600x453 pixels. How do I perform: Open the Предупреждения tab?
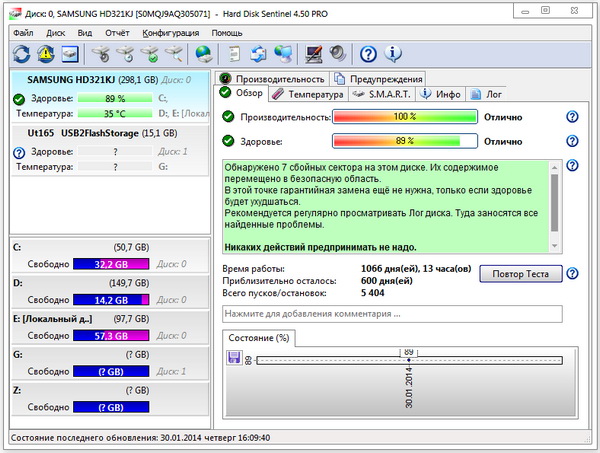click(x=380, y=79)
